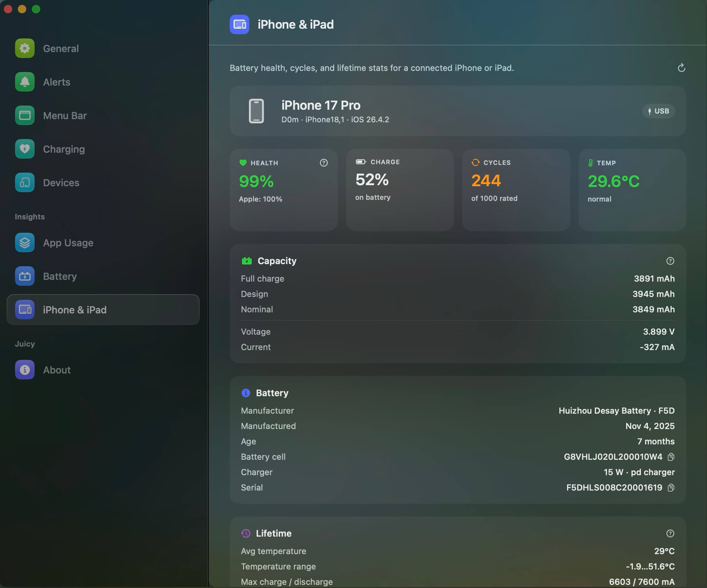Switch to the Menu Bar label

pyautogui.click(x=65, y=116)
